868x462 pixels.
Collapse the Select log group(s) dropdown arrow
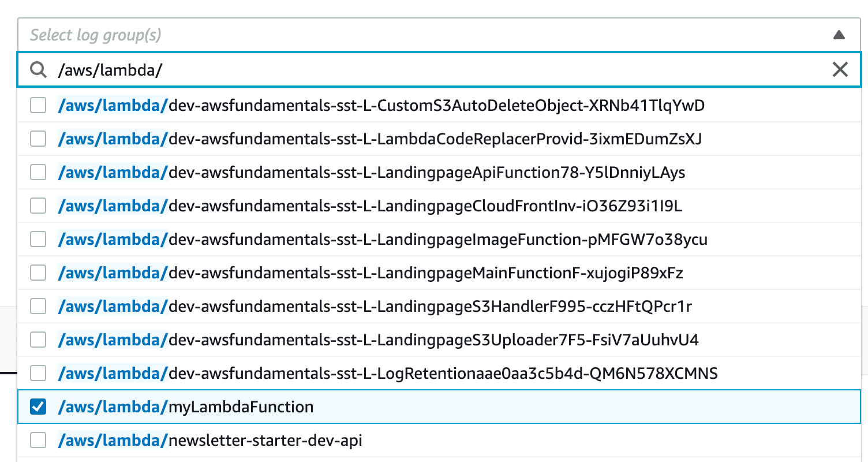pos(839,35)
